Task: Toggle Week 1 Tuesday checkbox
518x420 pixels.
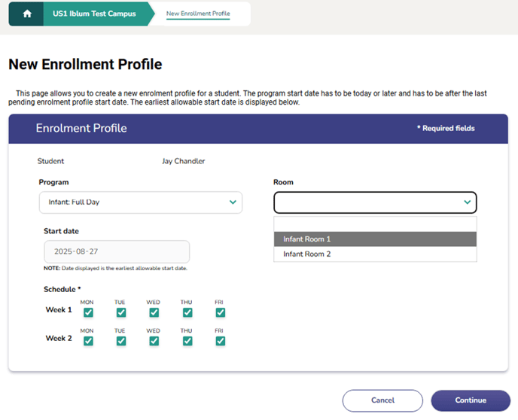Action: pyautogui.click(x=121, y=312)
